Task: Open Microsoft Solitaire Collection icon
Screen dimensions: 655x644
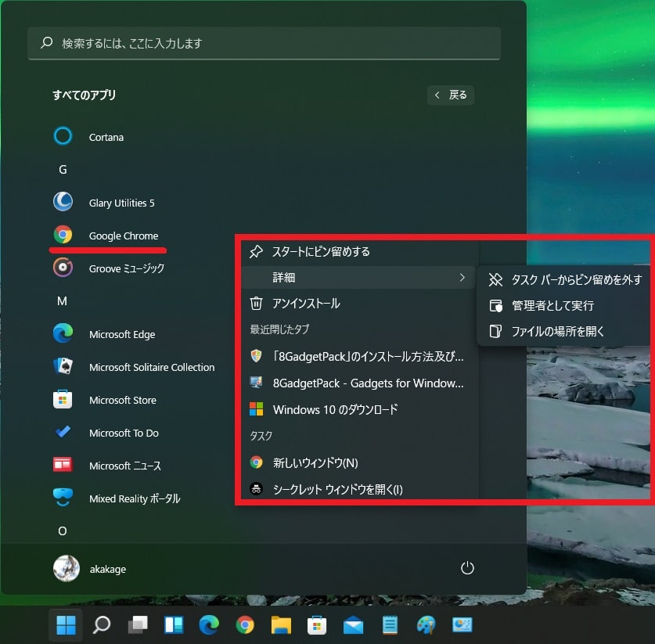Action: (x=63, y=366)
